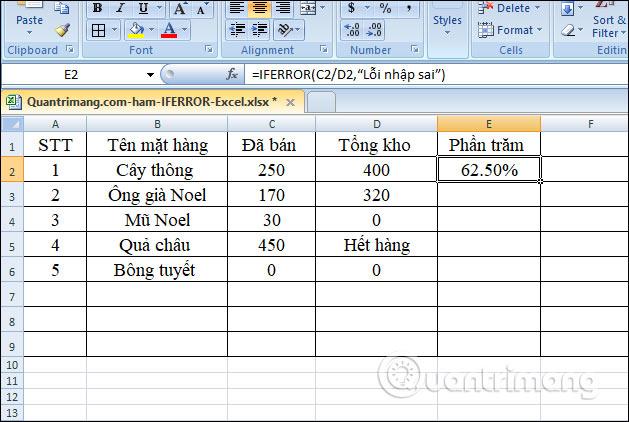
Task: Apply Accounting Number Format dollar icon
Action: click(x=351, y=8)
